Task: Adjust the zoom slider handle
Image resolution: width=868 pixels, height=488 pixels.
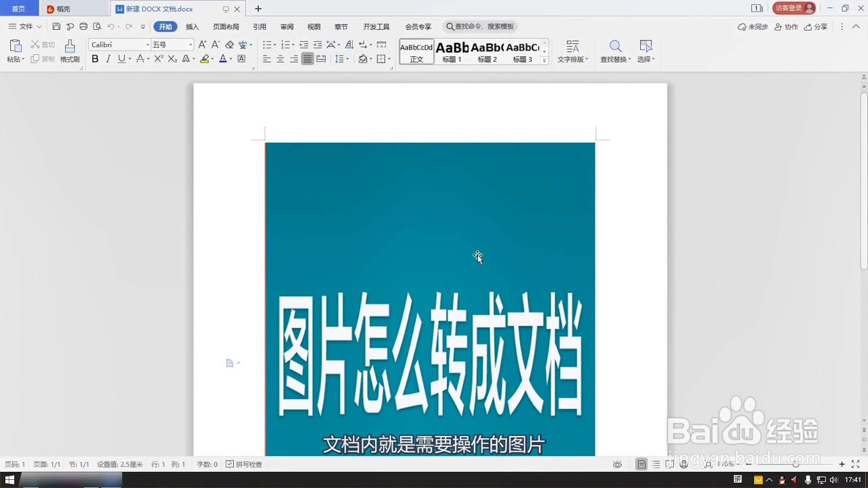Action: tap(796, 464)
